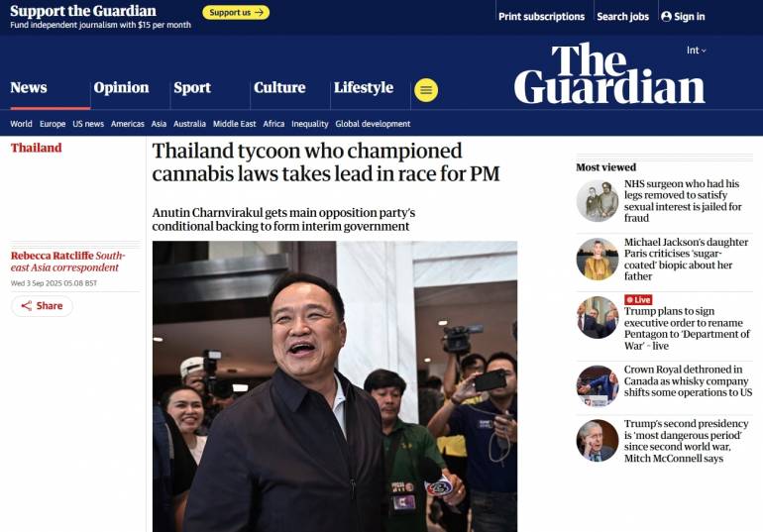Open Michael Jackson's daughter story thumbnail
Image resolution: width=763 pixels, height=532 pixels.
point(598,260)
